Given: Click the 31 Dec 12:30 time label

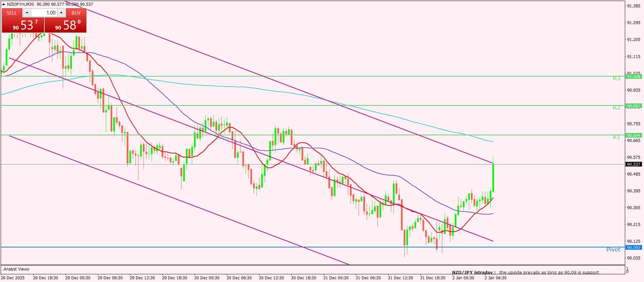Looking at the screenshot, I should click(x=401, y=278).
